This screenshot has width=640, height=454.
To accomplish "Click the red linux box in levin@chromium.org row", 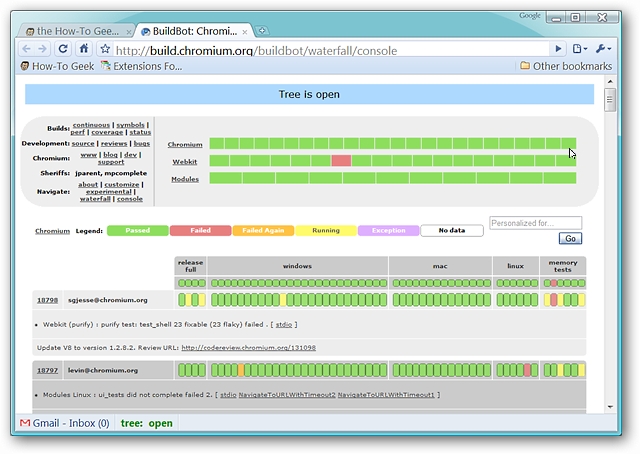I will click(527, 370).
